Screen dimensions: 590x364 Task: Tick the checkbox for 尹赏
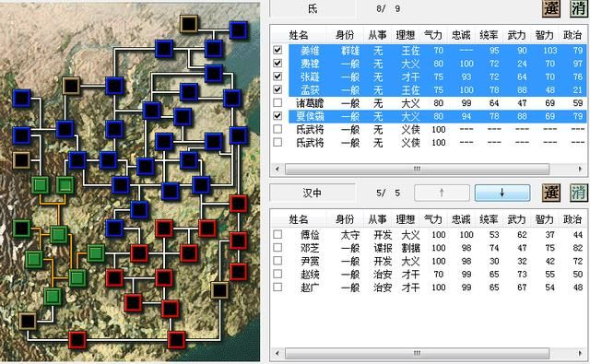(x=277, y=261)
